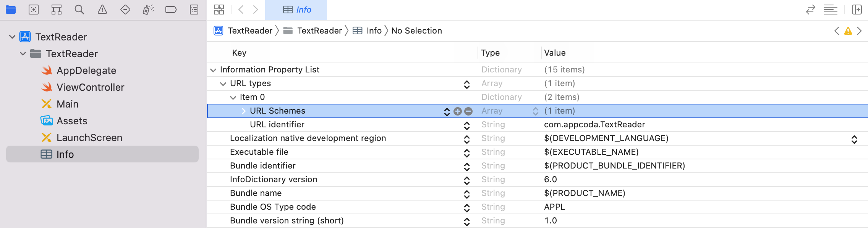Open the Find navigator magnifier icon

(79, 10)
